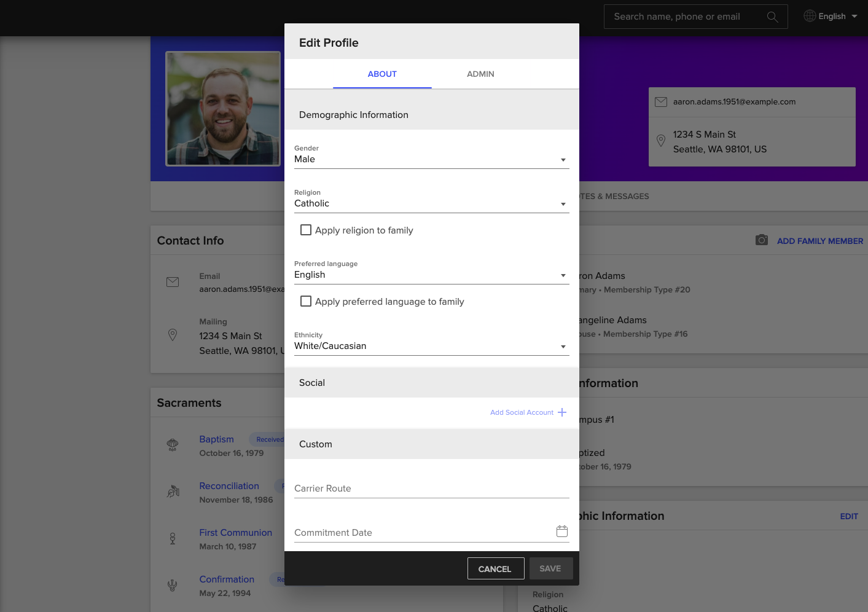Enable Apply religion to family

306,229
